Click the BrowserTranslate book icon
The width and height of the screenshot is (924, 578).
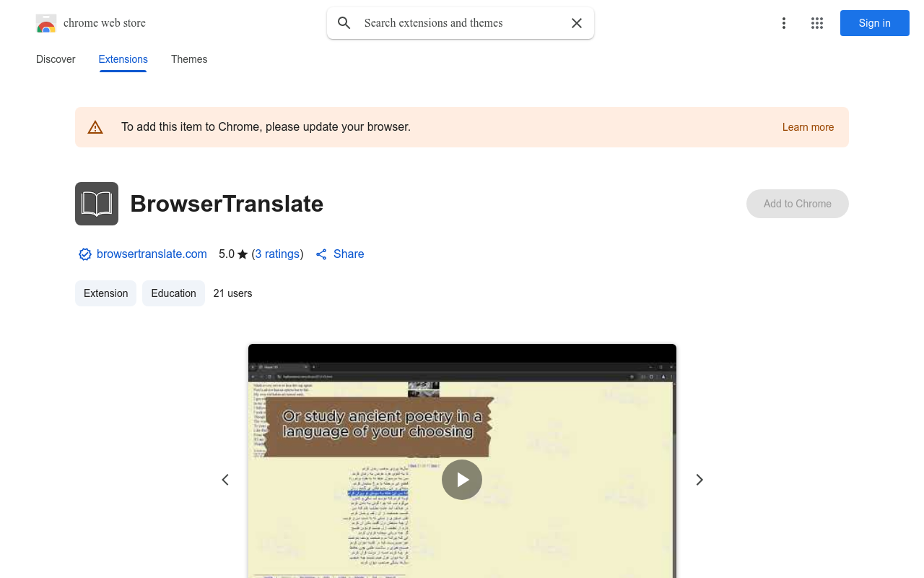pyautogui.click(x=97, y=204)
